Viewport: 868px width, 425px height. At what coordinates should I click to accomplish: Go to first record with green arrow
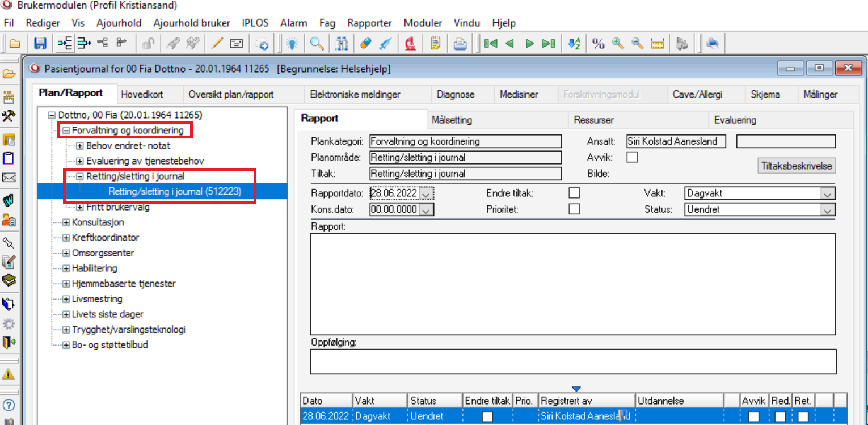[490, 43]
